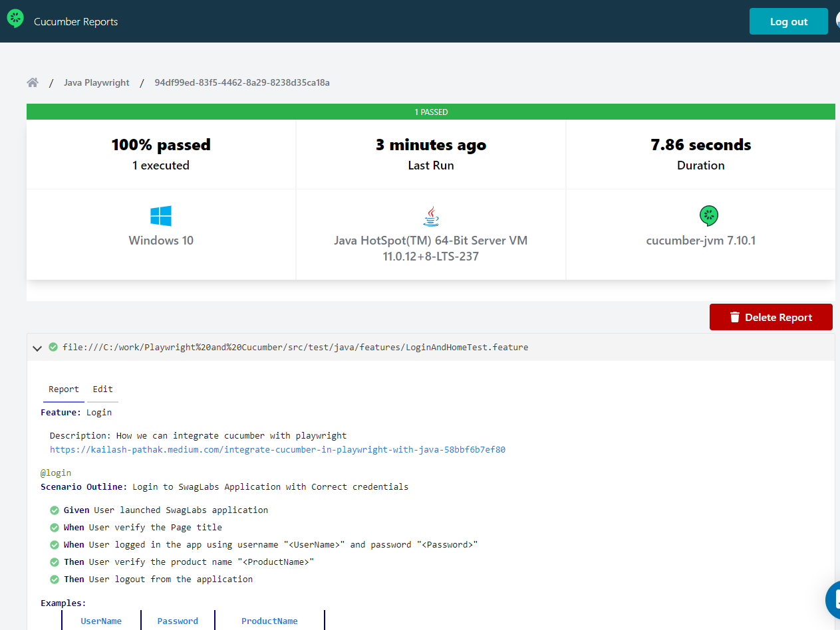The width and height of the screenshot is (840, 630).
Task: Click the Windows 10 platform icon
Action: coord(160,215)
